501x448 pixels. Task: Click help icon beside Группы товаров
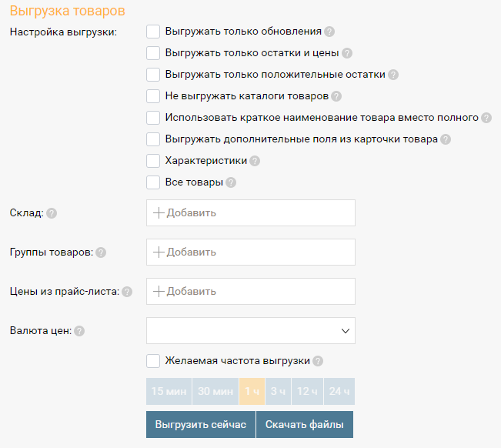click(x=101, y=252)
